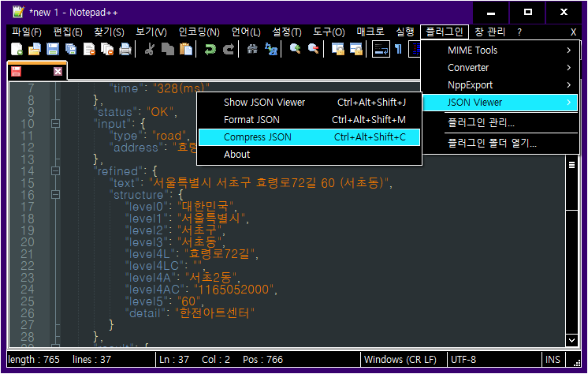This screenshot has width=588, height=374.
Task: Open the 창 관리 menu
Action: click(x=489, y=32)
